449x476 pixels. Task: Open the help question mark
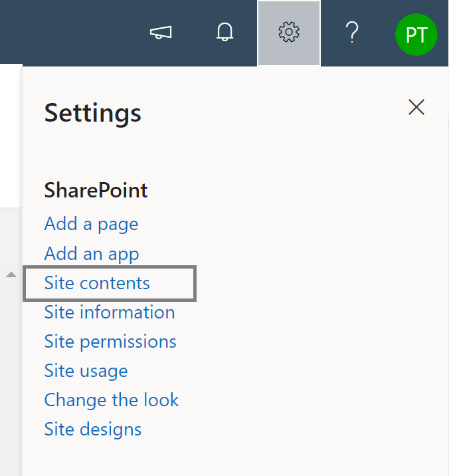pos(352,32)
